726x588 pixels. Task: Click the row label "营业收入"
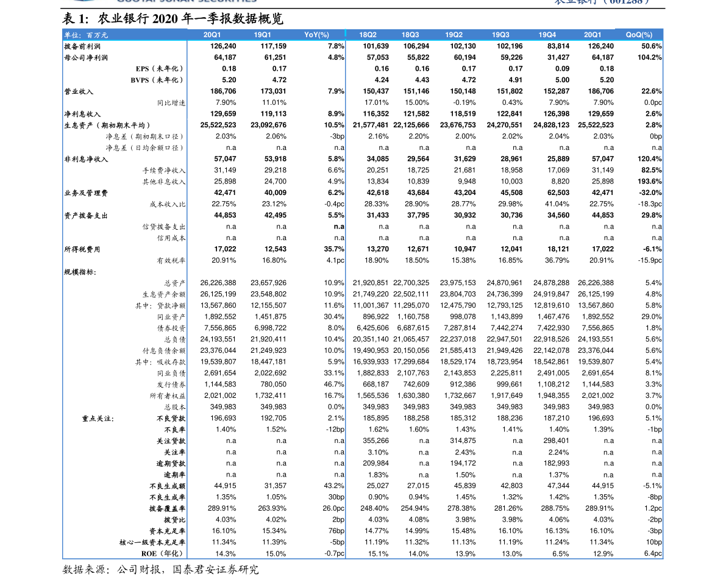click(79, 91)
